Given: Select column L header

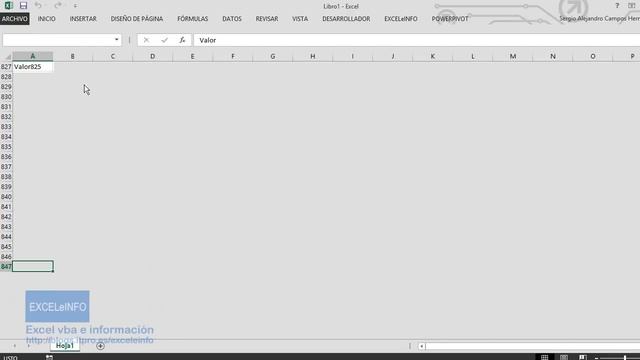Looking at the screenshot, I should [x=473, y=56].
